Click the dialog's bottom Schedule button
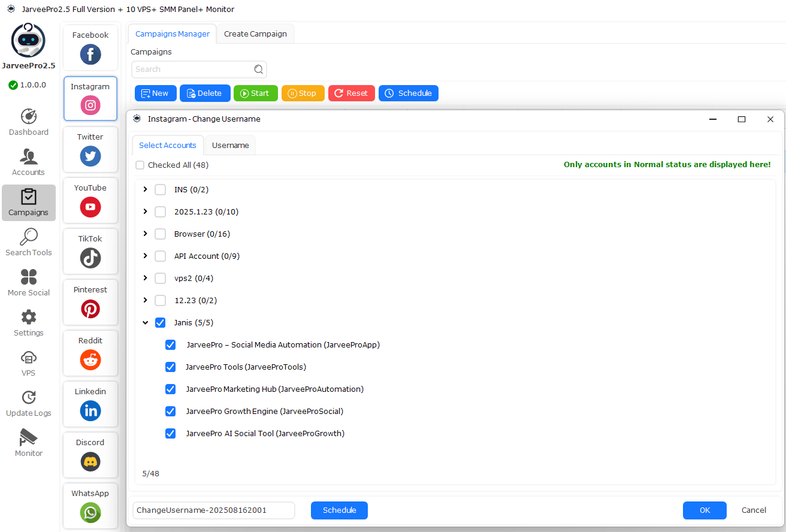The height and width of the screenshot is (532, 786). tap(339, 510)
